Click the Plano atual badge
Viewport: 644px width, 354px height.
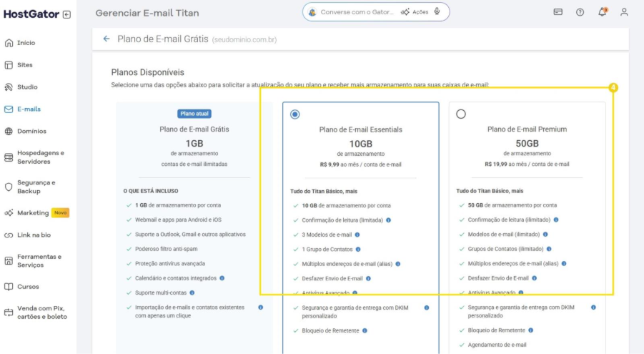click(x=194, y=114)
